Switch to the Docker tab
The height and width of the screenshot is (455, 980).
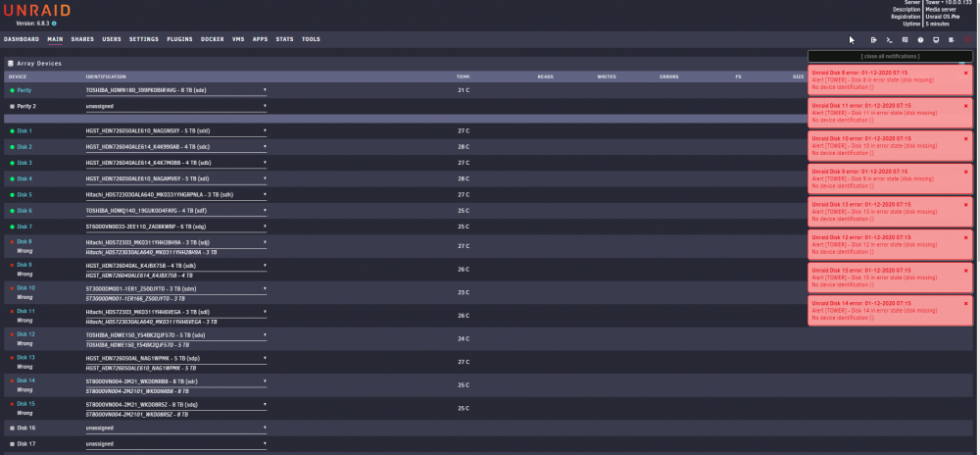click(213, 39)
